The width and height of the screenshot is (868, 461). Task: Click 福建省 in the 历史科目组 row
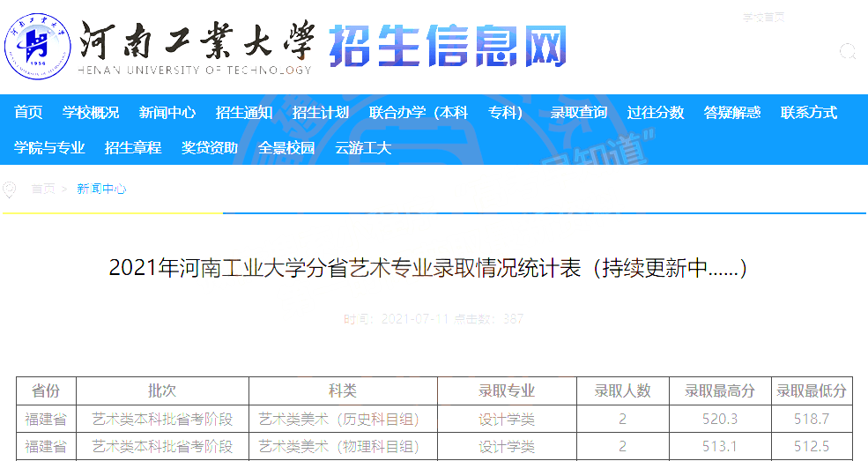pos(46,419)
